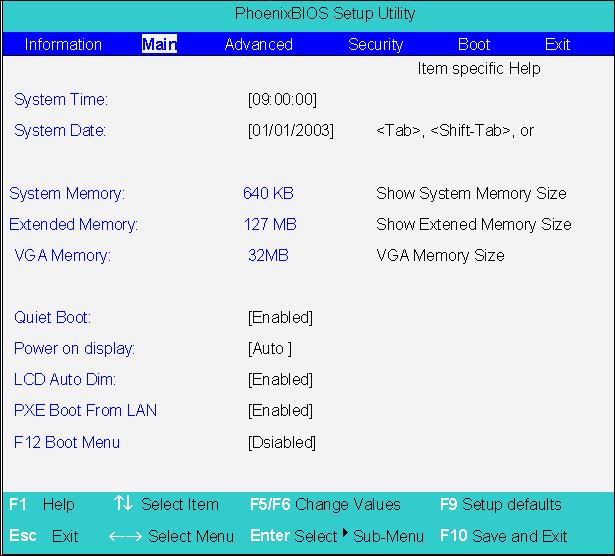The height and width of the screenshot is (556, 615).
Task: Select the System Time value [09:00:00]
Action: pos(282,99)
